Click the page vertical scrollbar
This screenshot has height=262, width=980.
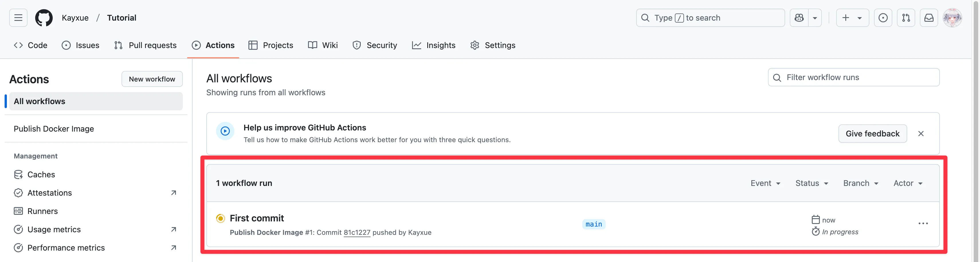click(x=976, y=131)
